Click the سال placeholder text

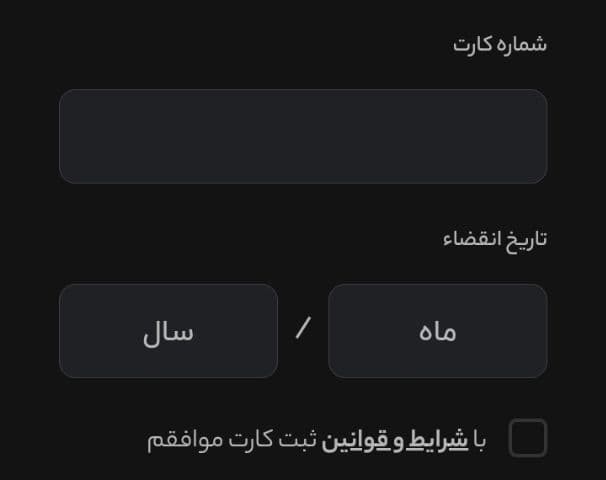click(168, 332)
